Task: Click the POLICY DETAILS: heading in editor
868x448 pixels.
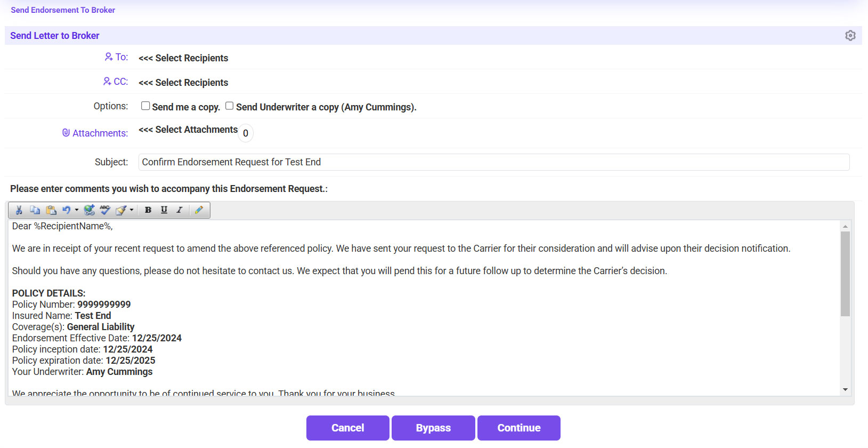Action: [x=48, y=293]
